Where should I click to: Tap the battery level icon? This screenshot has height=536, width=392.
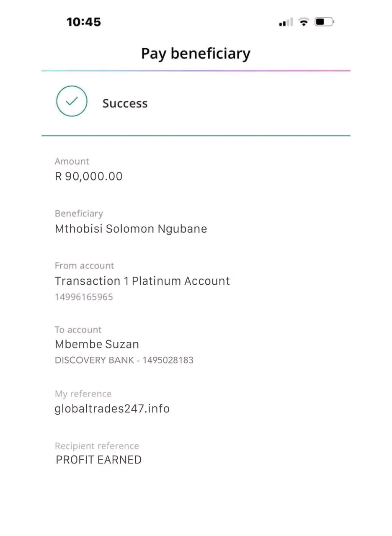point(324,22)
